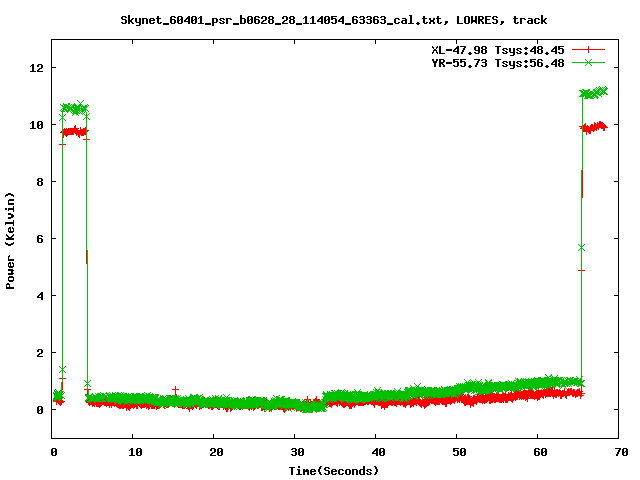Image resolution: width=640 pixels, height=480 pixels.
Task: Select the XL-47.98 Tsys:48.45 legend entry
Action: pos(498,50)
